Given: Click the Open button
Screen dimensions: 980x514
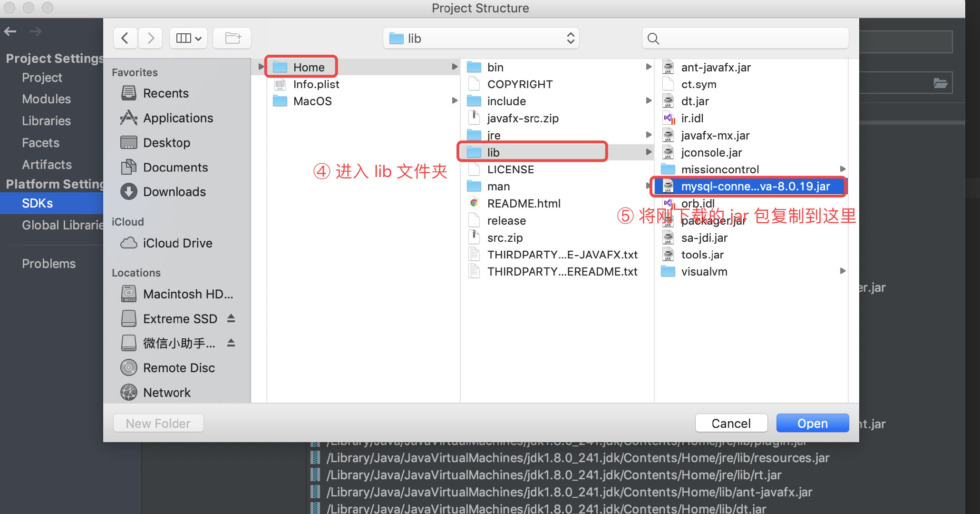Looking at the screenshot, I should click(812, 423).
